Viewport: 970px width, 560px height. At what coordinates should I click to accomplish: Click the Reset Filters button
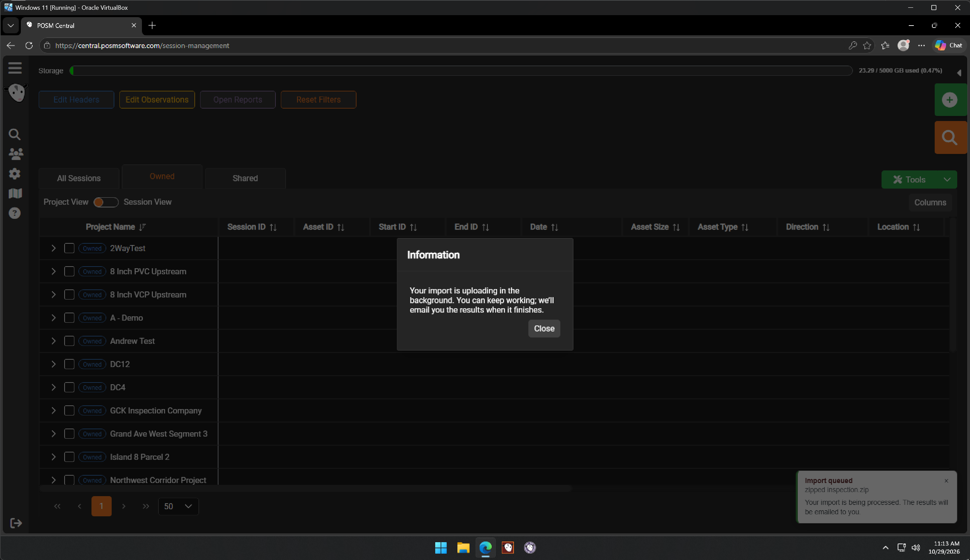(x=319, y=99)
